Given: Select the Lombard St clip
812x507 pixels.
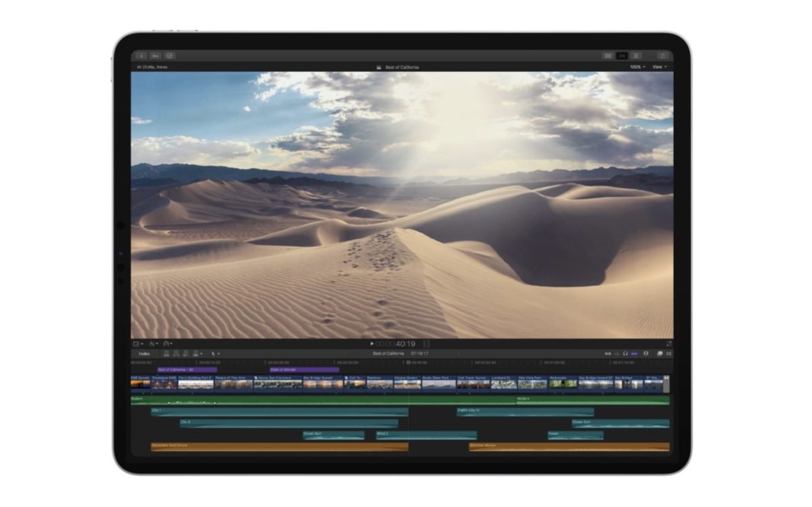Looking at the screenshot, I should 503,383.
